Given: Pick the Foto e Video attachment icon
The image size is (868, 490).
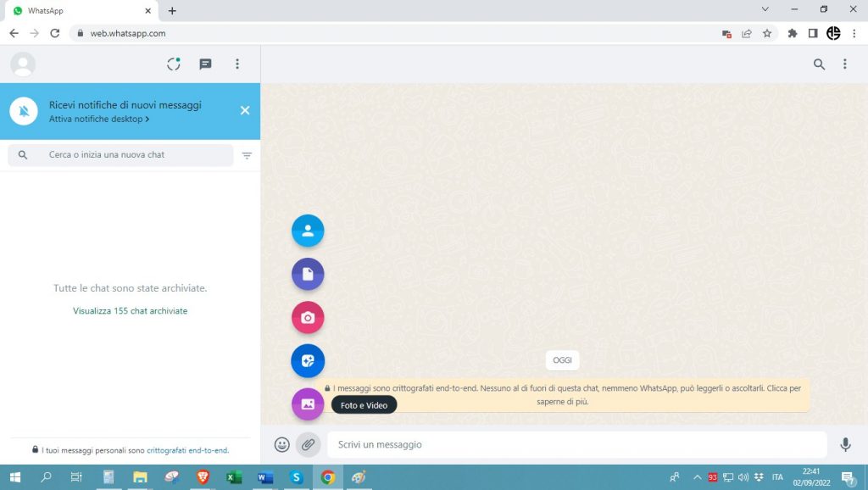Looking at the screenshot, I should [308, 404].
